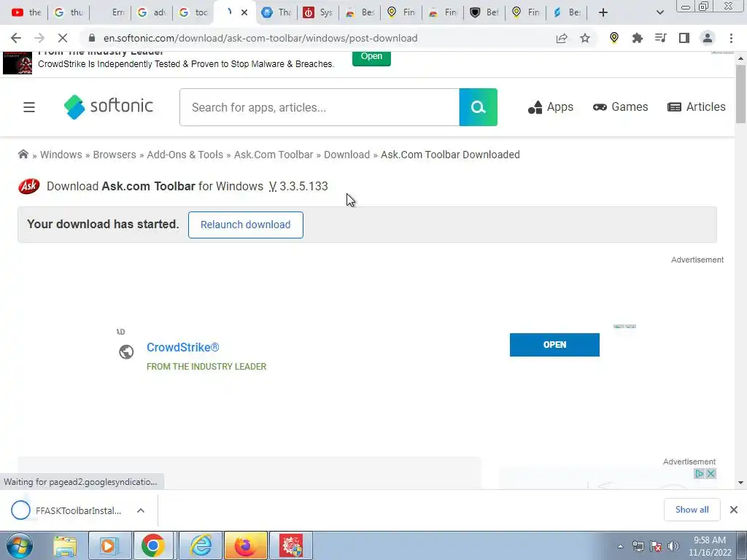Switch to the YouTube tab
747x560 pixels.
(x=26, y=12)
